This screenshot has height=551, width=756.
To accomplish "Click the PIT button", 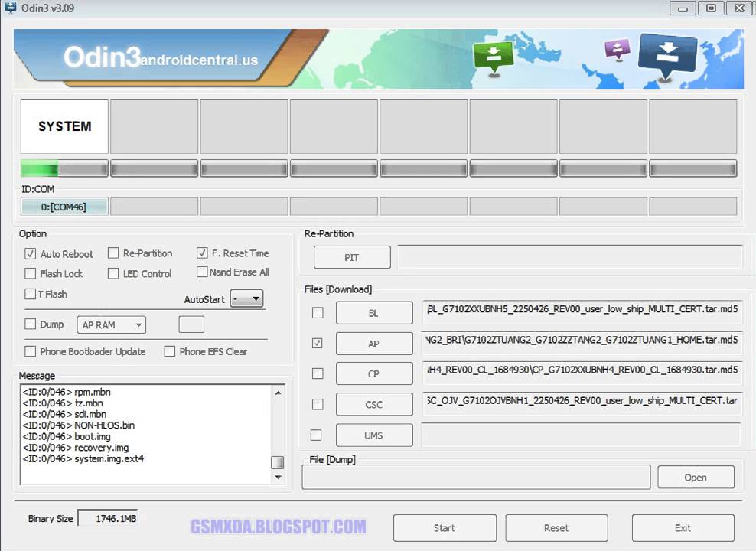I will click(x=352, y=257).
